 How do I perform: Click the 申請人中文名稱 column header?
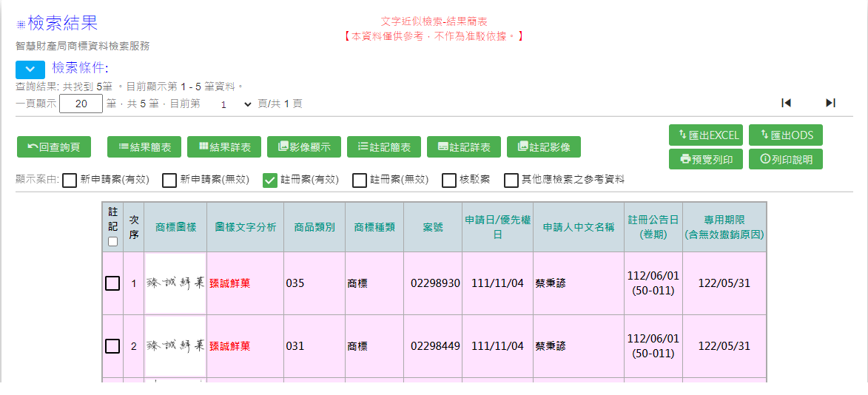pos(579,227)
